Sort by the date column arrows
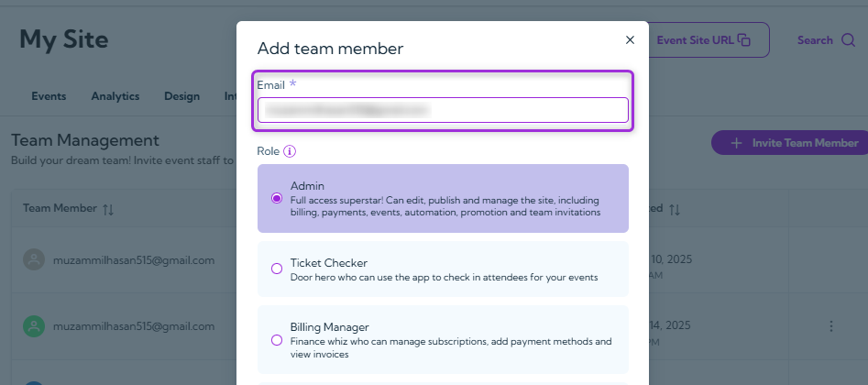Viewport: 868px width, 385px height. (675, 209)
